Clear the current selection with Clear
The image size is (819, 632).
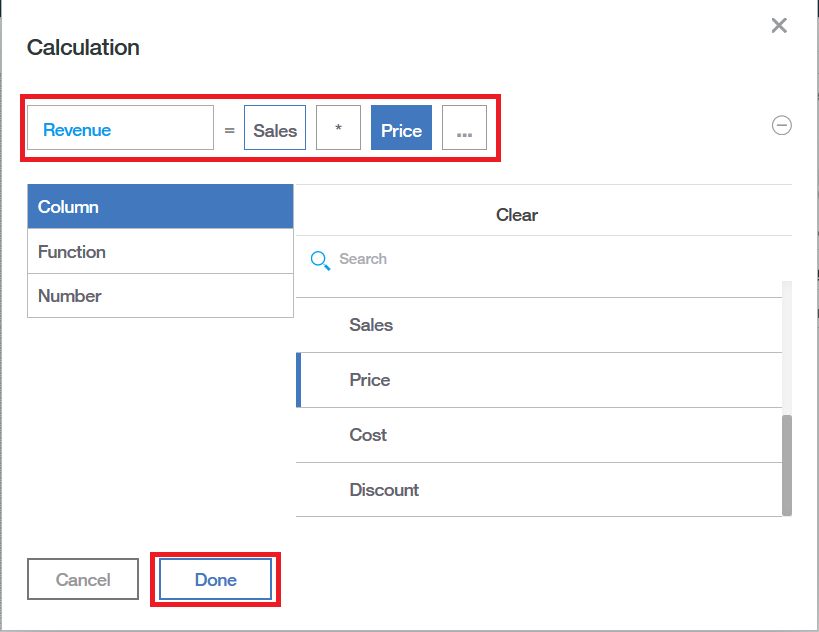click(x=517, y=215)
